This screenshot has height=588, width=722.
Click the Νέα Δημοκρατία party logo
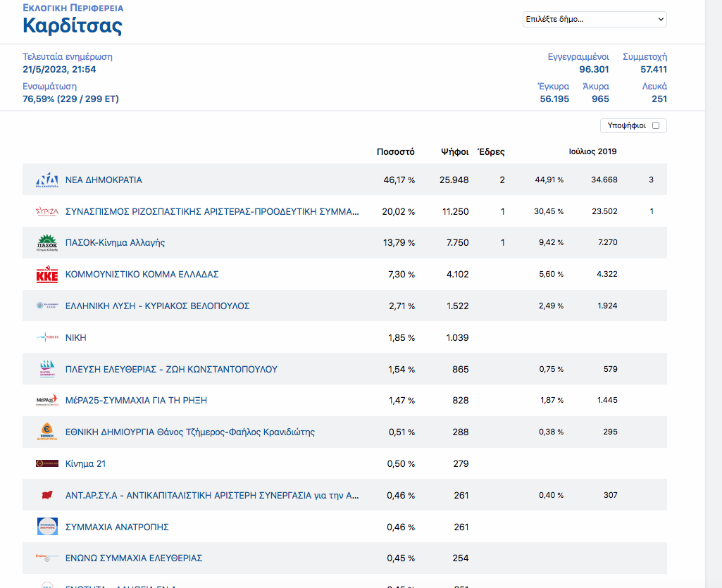[47, 180]
